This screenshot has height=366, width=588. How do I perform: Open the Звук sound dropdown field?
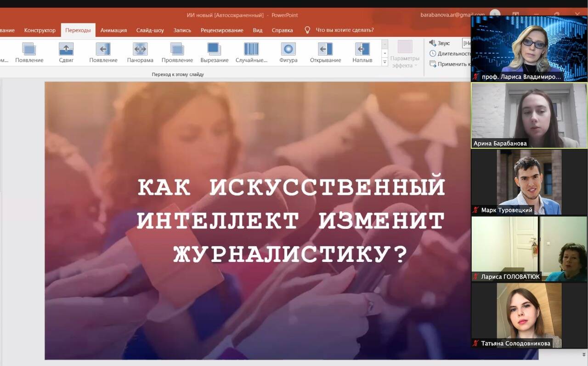coord(467,43)
